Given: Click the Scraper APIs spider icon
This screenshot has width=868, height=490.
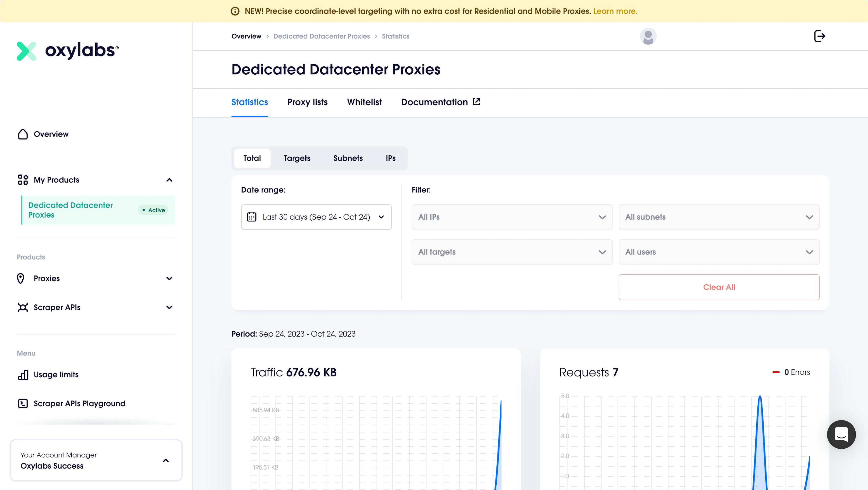Looking at the screenshot, I should point(23,307).
